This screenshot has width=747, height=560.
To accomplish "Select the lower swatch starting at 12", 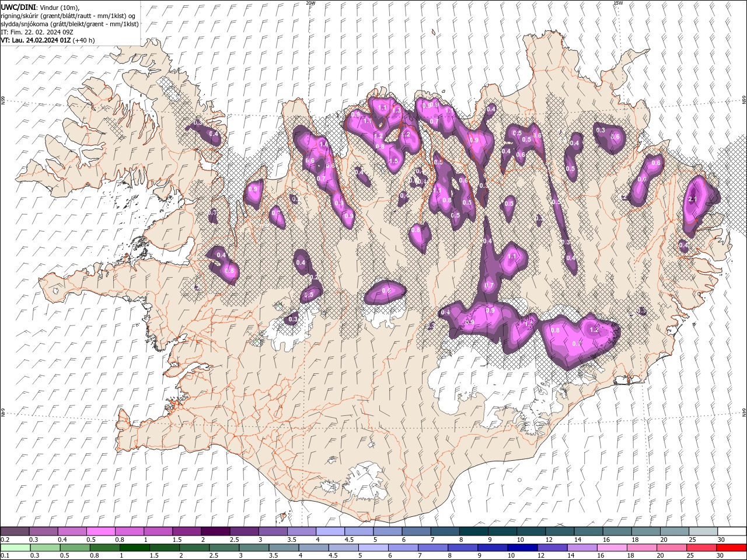I will [x=551, y=548].
